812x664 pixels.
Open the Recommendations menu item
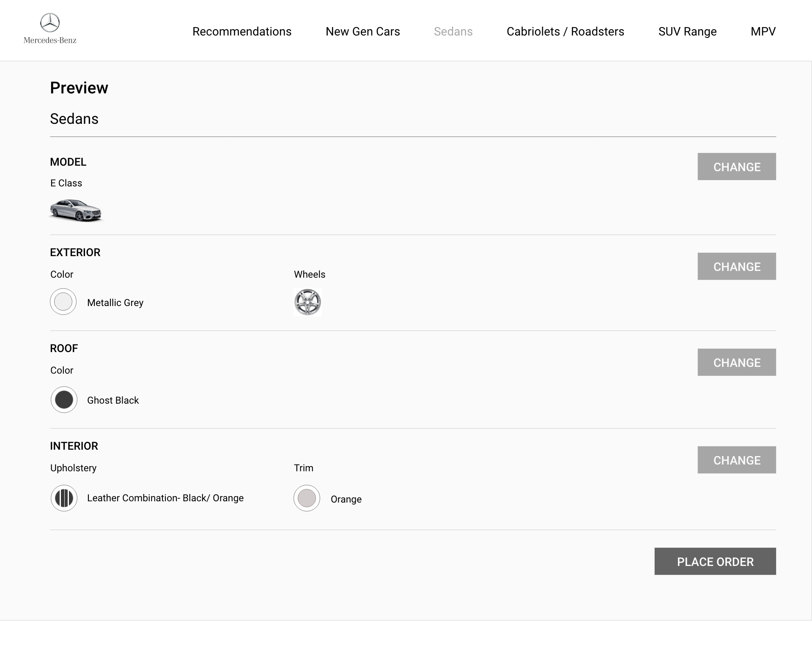242,32
